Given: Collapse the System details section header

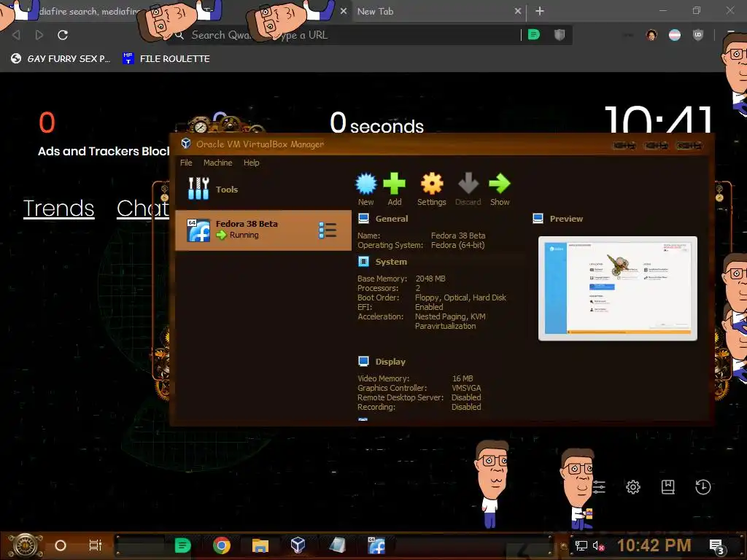Looking at the screenshot, I should pyautogui.click(x=391, y=262).
